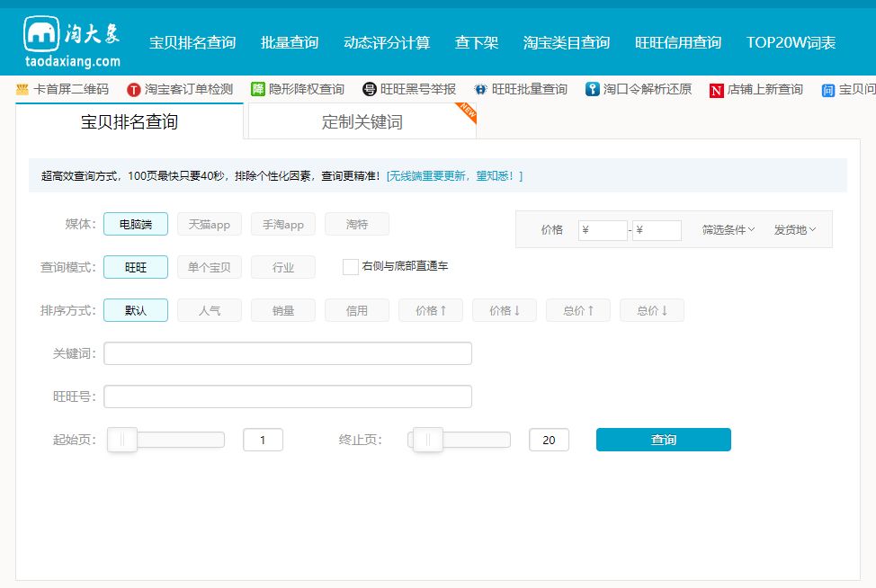The width and height of the screenshot is (876, 588).
Task: Select 天猫app media option
Action: click(x=210, y=224)
